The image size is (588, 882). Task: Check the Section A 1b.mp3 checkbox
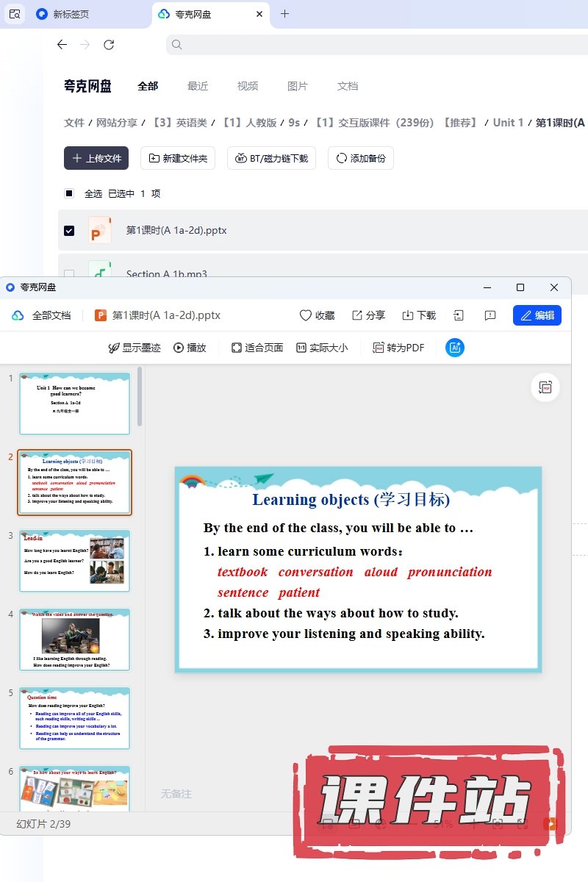click(x=69, y=273)
